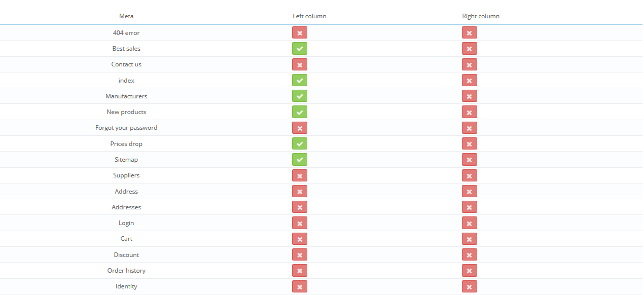Select the Best sales row label
The height and width of the screenshot is (295, 644).
coord(126,49)
